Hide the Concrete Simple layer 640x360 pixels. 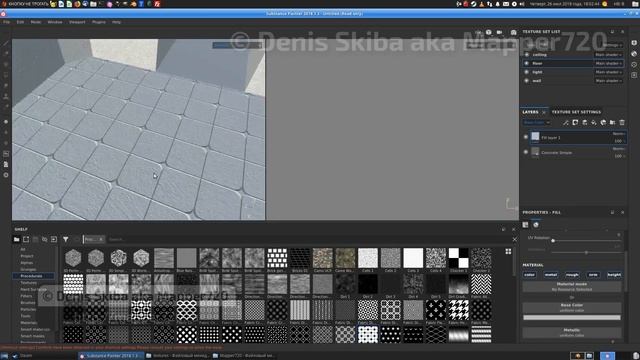526,152
